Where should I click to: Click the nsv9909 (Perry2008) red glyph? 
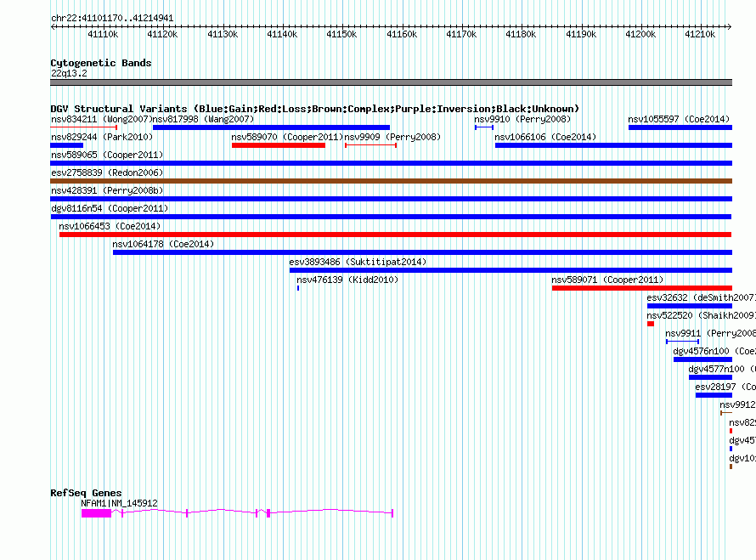370,145
